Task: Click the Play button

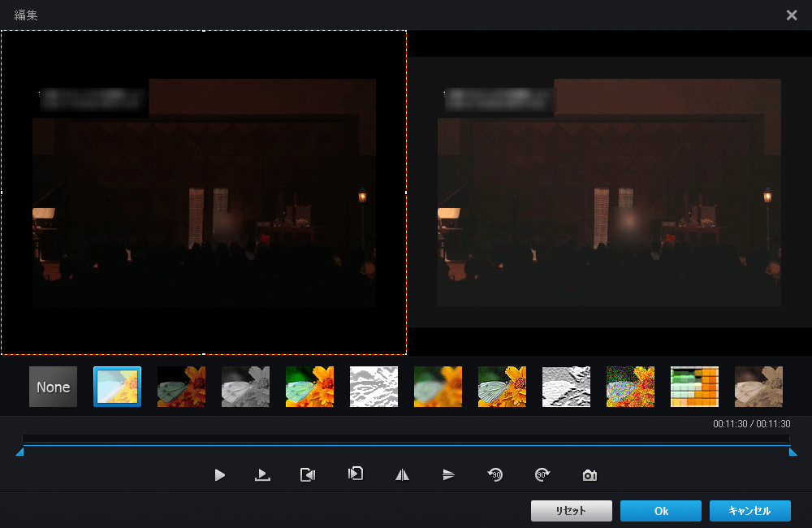Action: tap(220, 475)
